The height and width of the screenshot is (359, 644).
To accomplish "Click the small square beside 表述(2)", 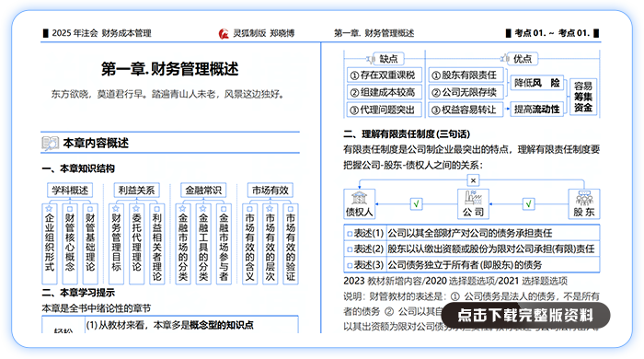I will coord(350,249).
